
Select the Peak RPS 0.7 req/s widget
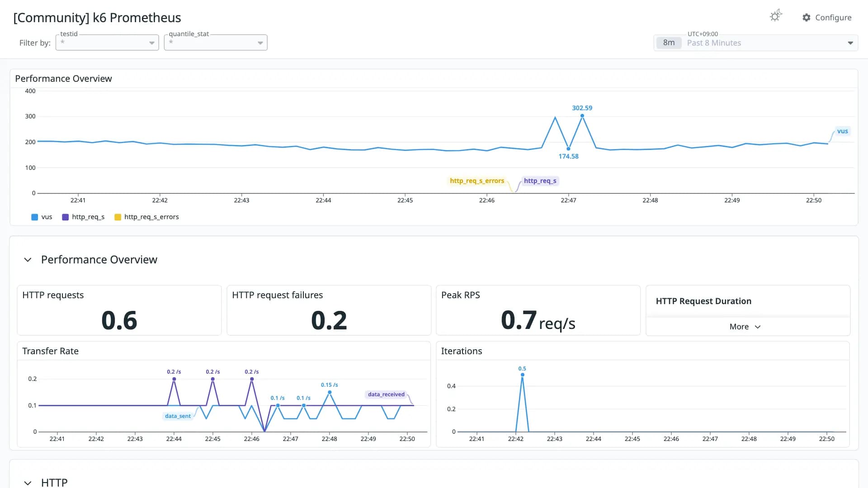click(x=538, y=310)
